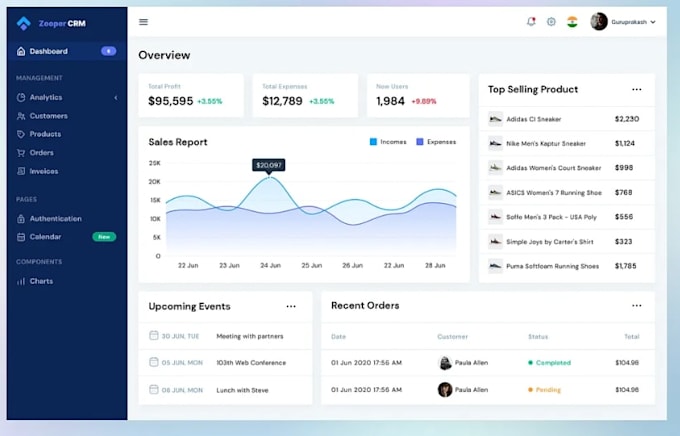Open Upcoming Events three-dot menu
This screenshot has width=680, height=436.
291,306
